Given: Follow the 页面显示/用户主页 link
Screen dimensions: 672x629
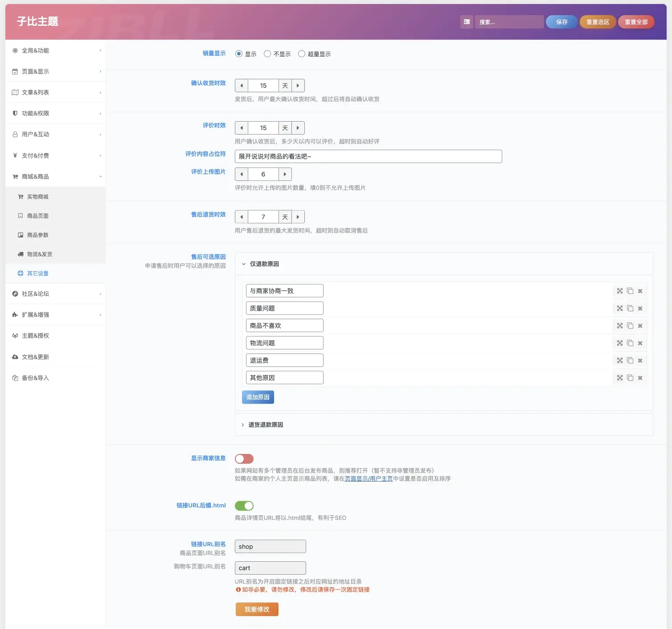Looking at the screenshot, I should click(x=369, y=479).
